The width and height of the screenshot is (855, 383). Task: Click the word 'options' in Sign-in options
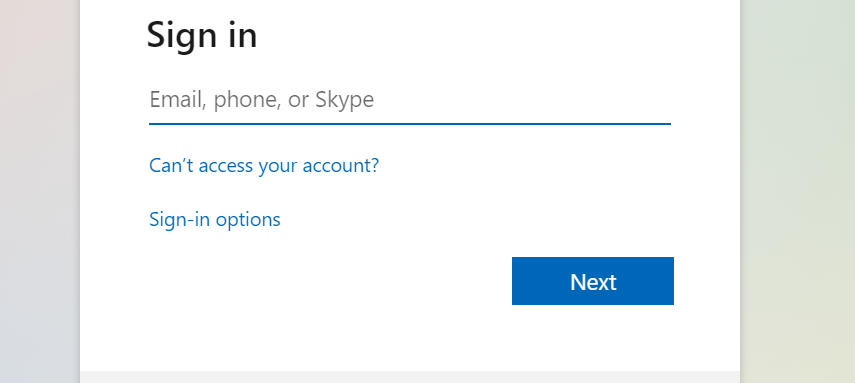[248, 220]
